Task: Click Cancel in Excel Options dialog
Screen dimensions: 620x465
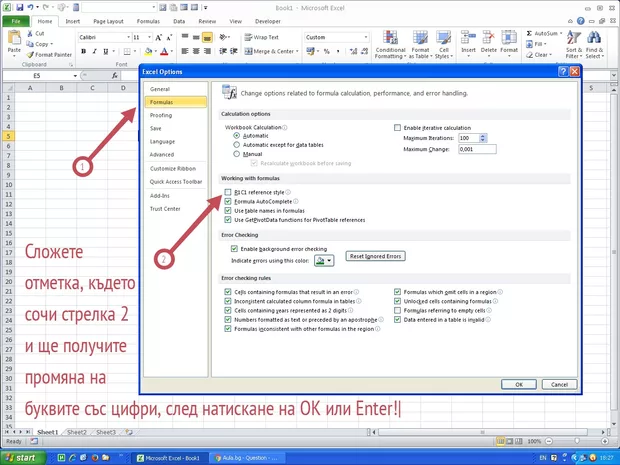Action: (559, 384)
